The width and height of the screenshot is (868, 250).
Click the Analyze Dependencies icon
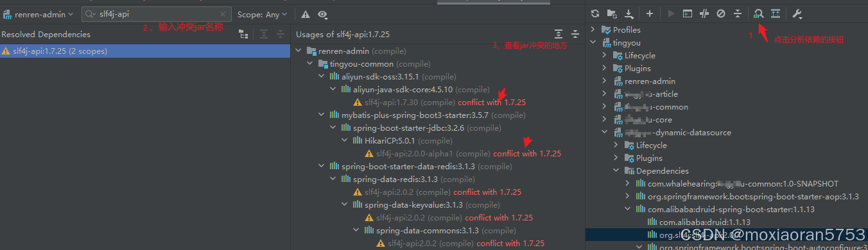[759, 13]
